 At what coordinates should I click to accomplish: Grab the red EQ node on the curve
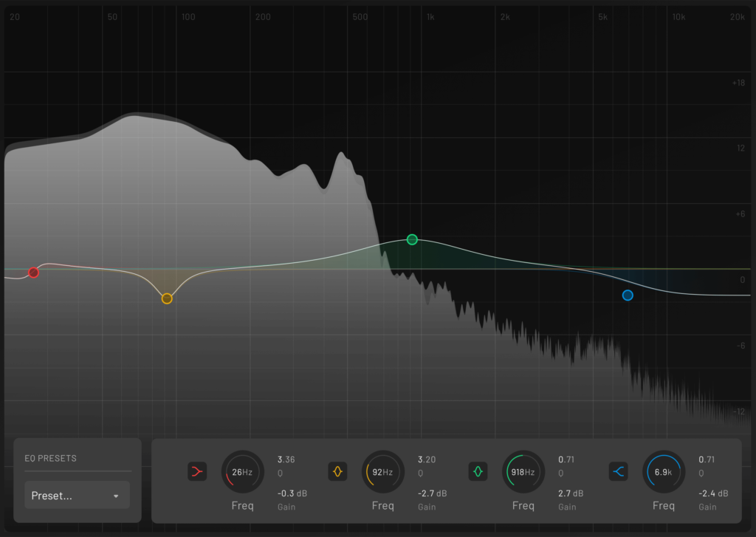33,273
